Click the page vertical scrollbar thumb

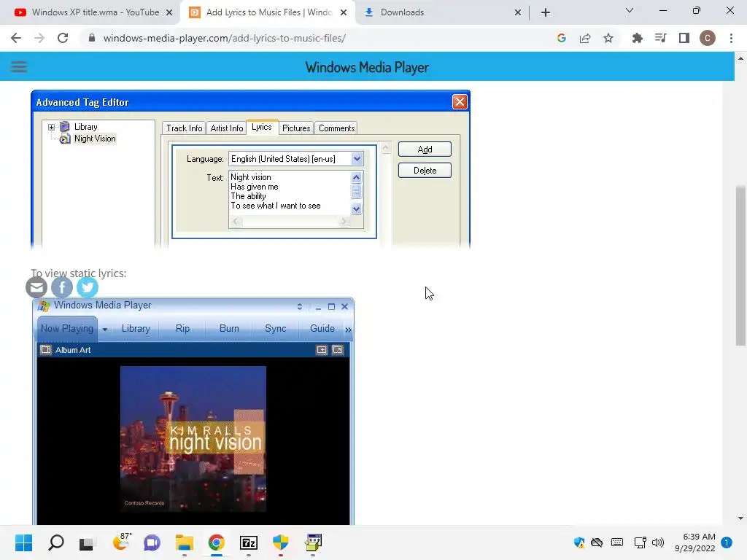pos(740,265)
